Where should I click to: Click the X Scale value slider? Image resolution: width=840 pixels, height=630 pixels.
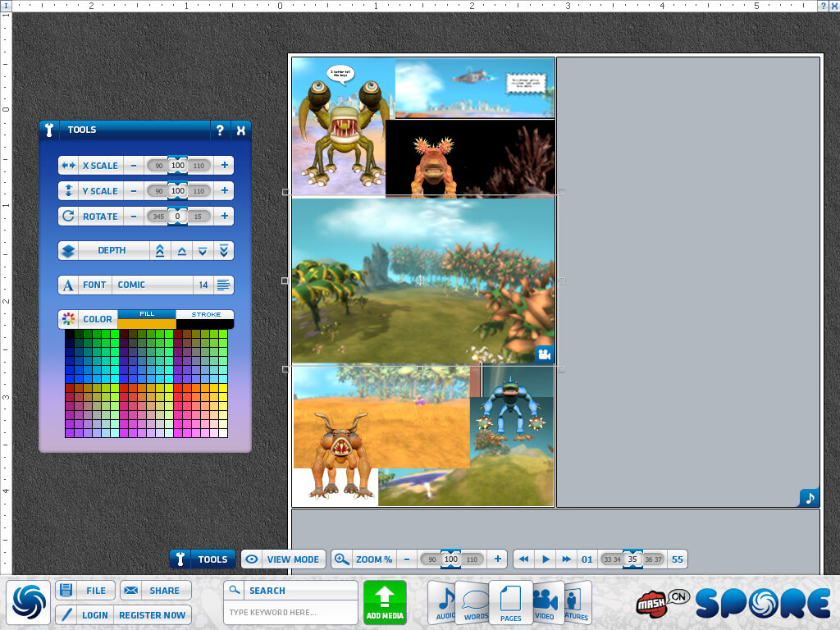click(178, 166)
